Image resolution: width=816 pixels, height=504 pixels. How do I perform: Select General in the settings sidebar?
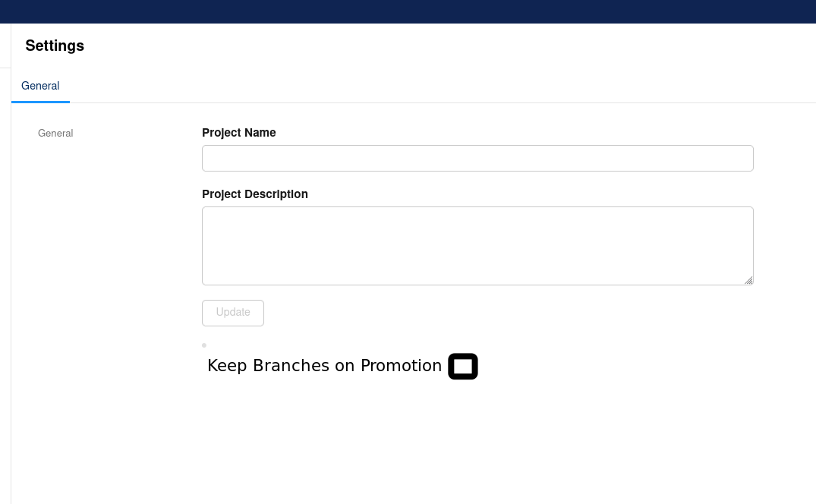[55, 134]
